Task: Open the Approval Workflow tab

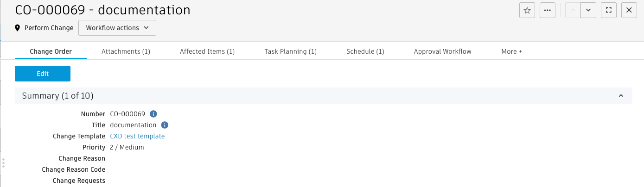Action: point(442,51)
